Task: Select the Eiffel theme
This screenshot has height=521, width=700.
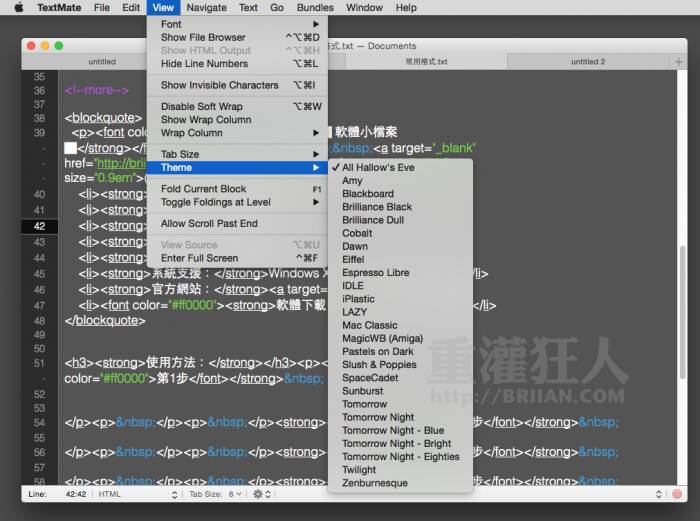Action: [400, 259]
